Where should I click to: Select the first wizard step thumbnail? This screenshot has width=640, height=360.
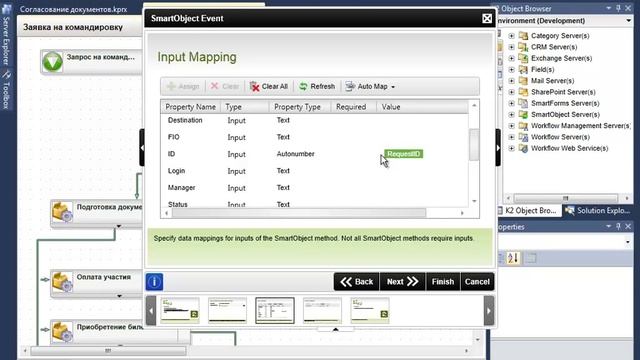click(x=180, y=311)
